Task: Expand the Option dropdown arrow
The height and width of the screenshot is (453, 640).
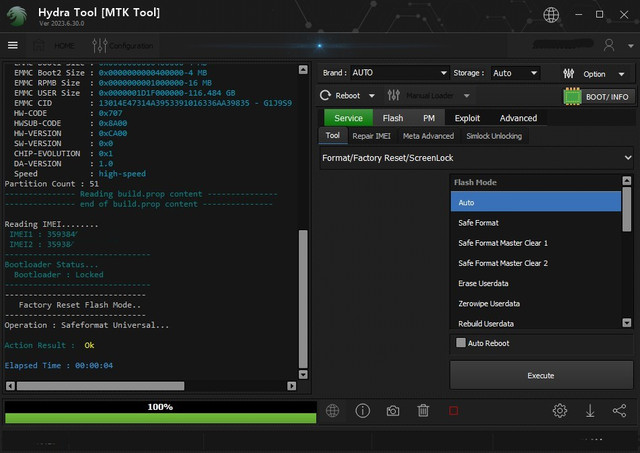Action: [621, 74]
